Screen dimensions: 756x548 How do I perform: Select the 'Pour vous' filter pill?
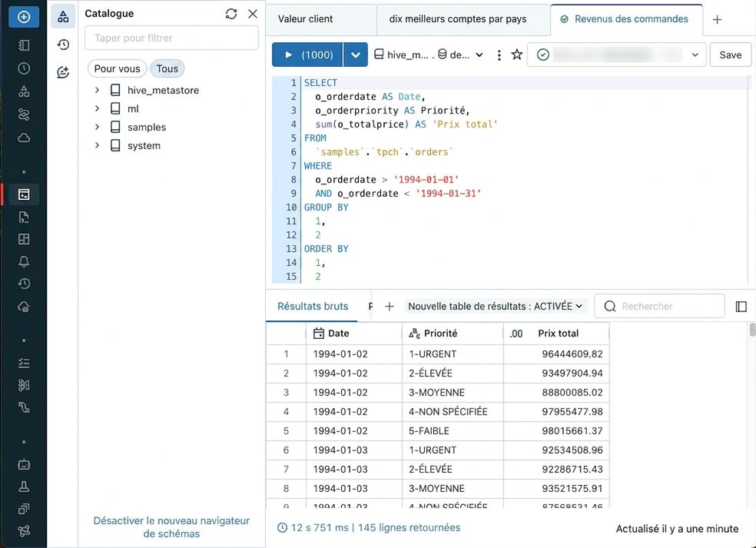tap(117, 68)
